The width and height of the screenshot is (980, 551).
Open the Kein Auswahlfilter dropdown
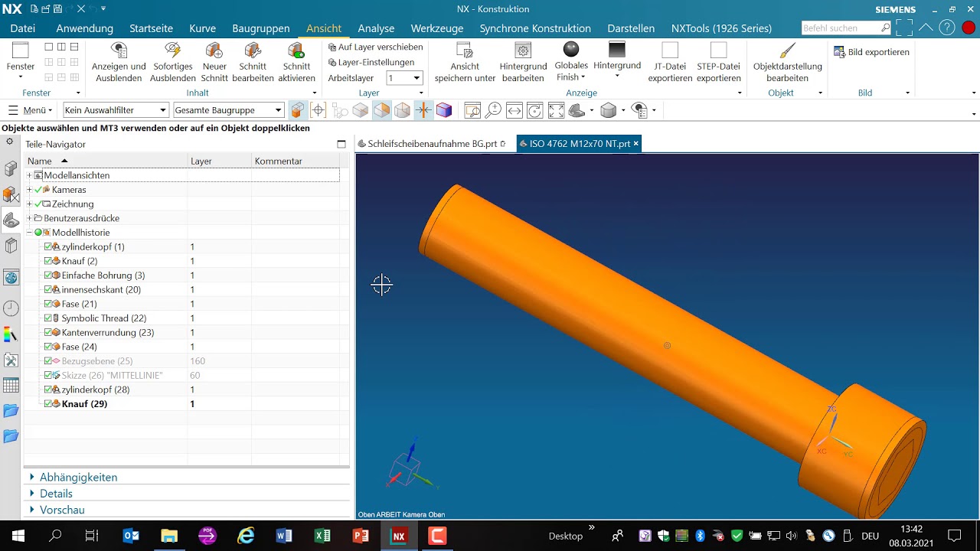[x=115, y=110]
